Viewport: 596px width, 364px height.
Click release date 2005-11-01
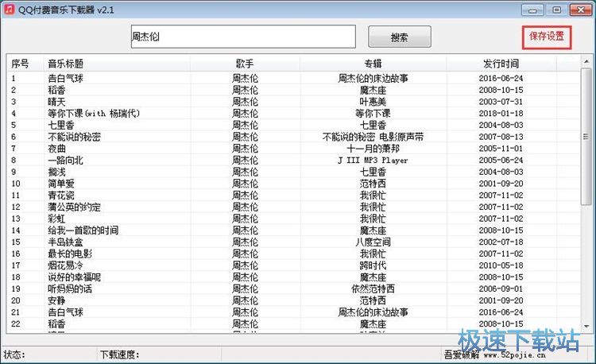501,149
